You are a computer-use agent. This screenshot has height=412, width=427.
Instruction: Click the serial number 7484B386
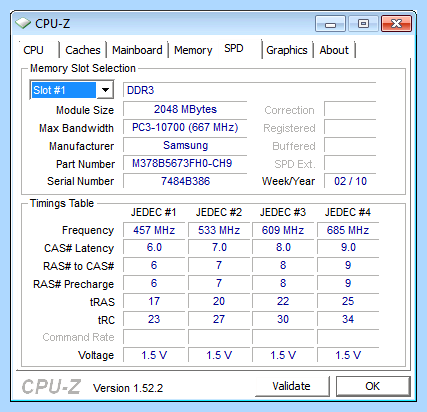point(185,181)
